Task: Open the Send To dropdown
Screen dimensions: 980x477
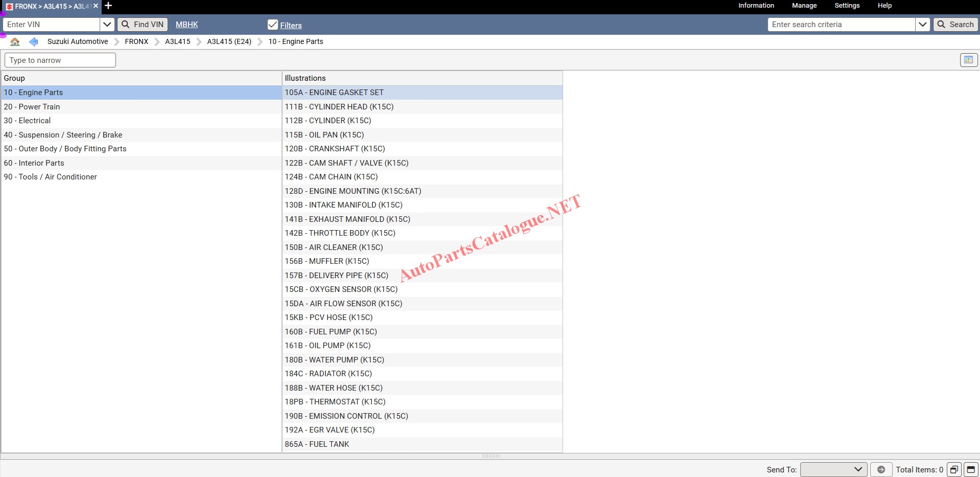Action: (833, 469)
